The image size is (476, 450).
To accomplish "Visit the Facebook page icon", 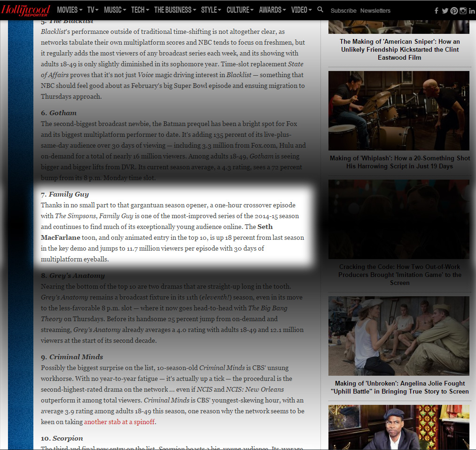I will 436,11.
